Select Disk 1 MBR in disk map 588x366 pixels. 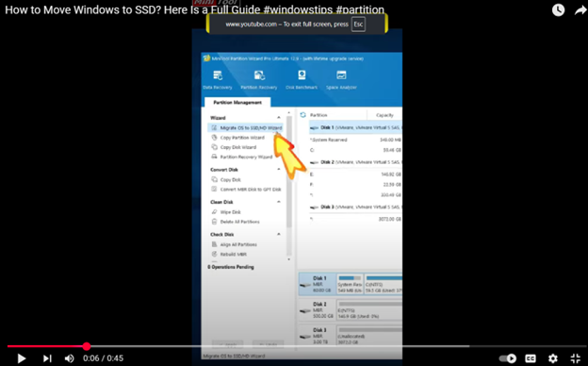[317, 284]
